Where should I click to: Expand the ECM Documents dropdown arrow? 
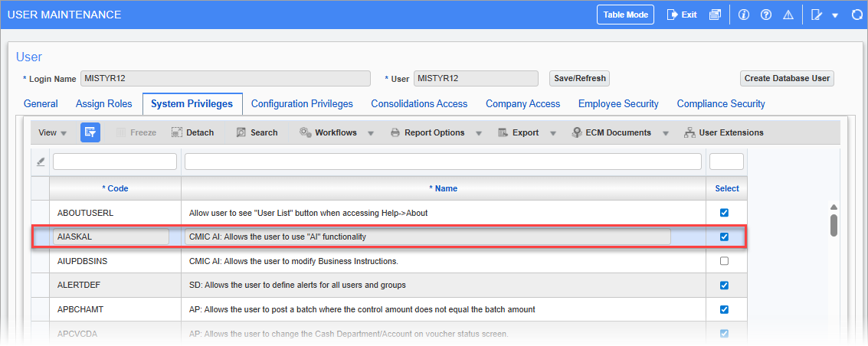(666, 133)
